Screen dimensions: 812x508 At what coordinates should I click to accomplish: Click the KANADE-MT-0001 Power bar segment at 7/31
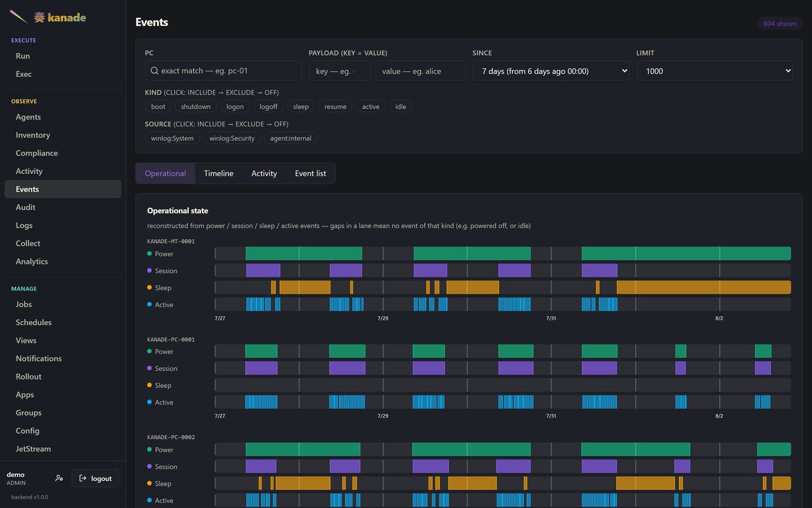tap(686, 253)
